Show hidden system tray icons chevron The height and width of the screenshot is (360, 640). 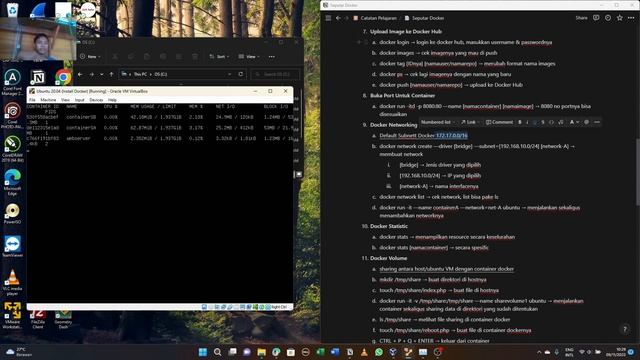point(539,352)
